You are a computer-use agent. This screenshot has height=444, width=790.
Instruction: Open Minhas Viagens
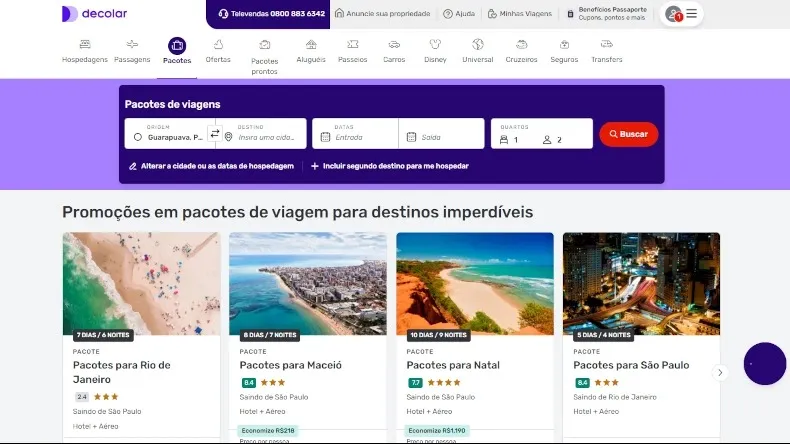tap(519, 14)
